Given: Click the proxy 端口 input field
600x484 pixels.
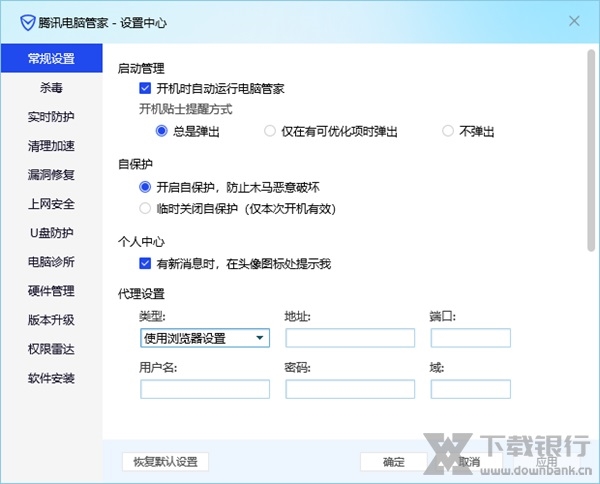Looking at the screenshot, I should click(471, 338).
